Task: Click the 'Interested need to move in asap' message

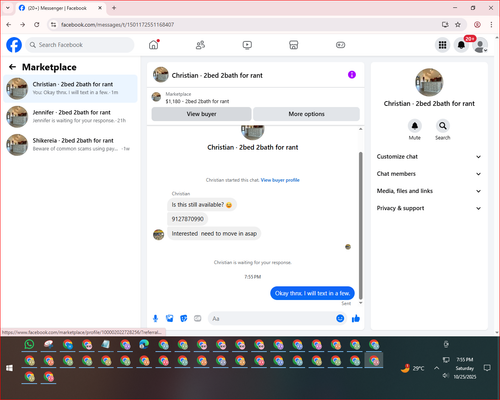Action: pos(214,234)
